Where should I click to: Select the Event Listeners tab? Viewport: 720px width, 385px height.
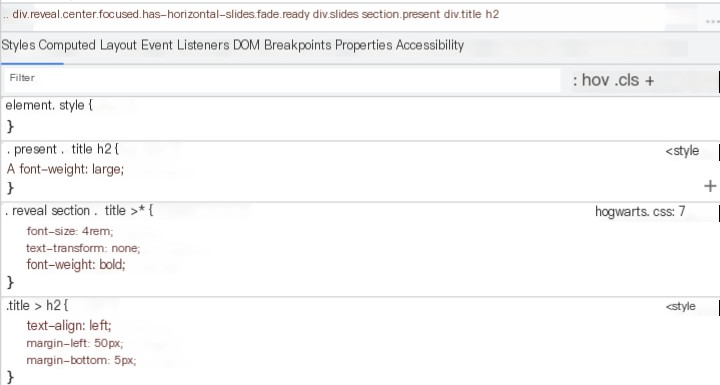[x=185, y=45]
